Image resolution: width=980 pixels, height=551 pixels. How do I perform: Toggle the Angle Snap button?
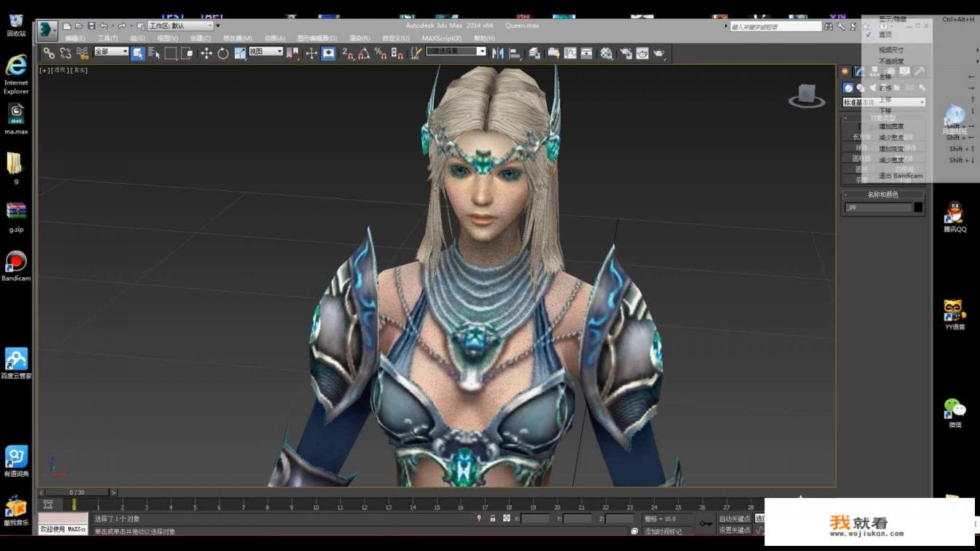[364, 52]
